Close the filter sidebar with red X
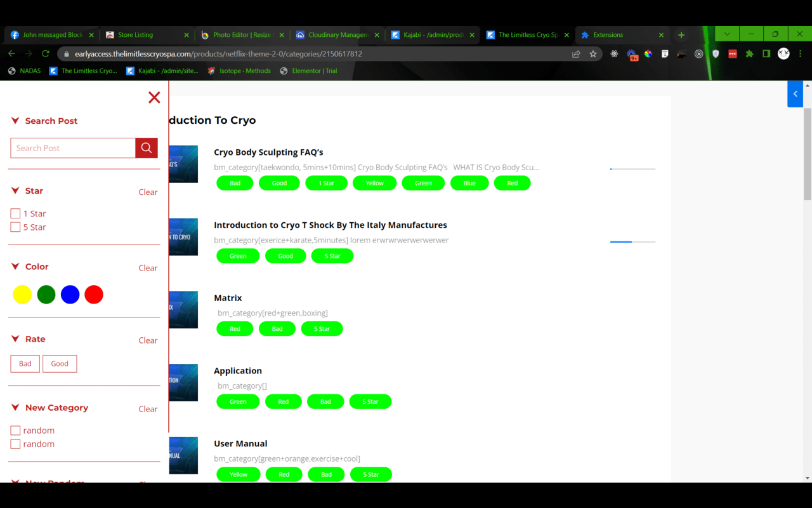812x508 pixels. pos(154,97)
